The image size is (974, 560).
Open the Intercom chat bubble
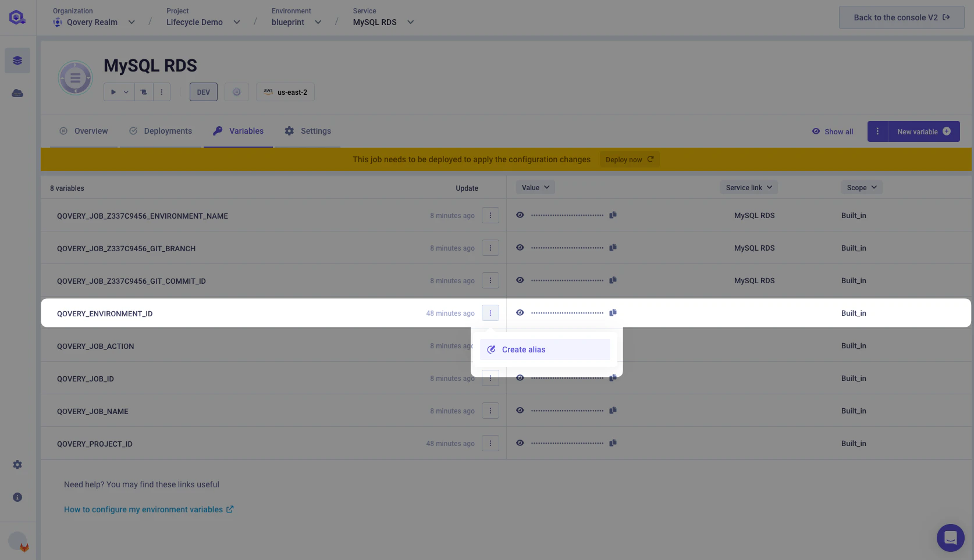(x=950, y=538)
